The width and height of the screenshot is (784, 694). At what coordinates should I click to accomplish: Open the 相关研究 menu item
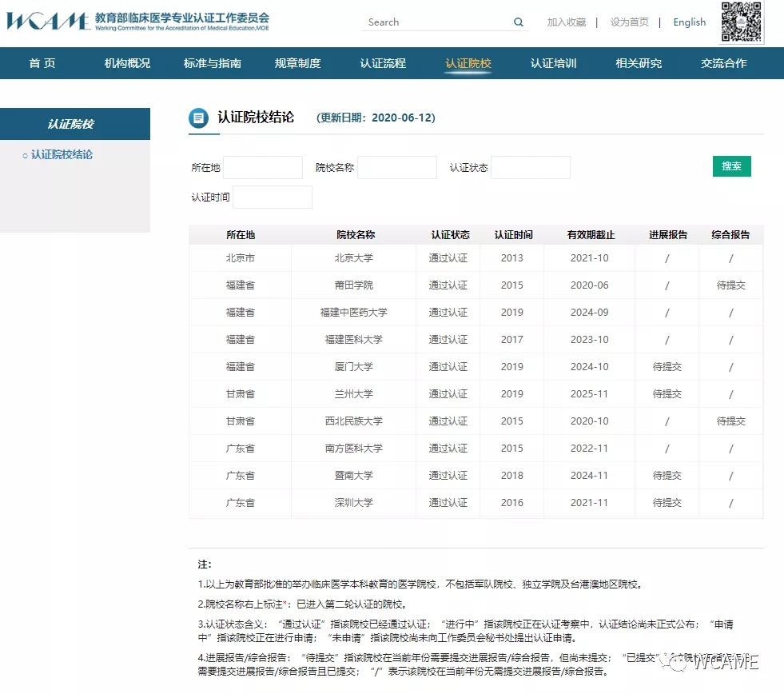[639, 63]
